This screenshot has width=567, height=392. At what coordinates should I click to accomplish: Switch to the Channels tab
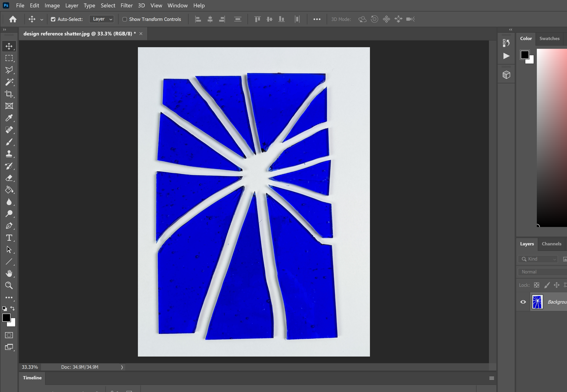click(552, 244)
